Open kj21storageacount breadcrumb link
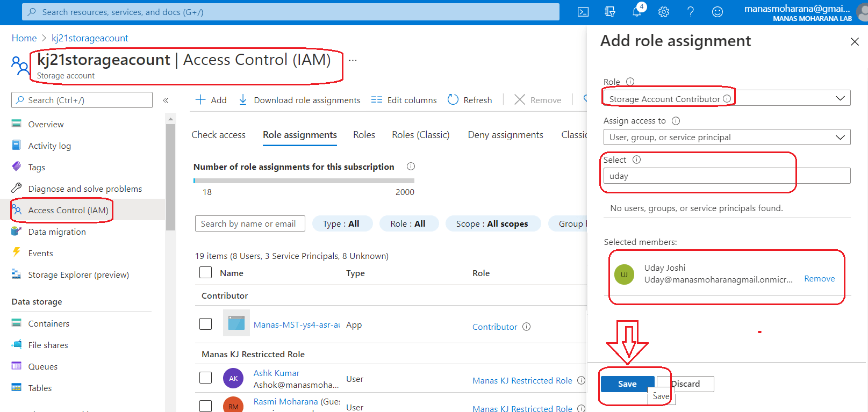Viewport: 868px width, 412px height. pyautogui.click(x=90, y=38)
